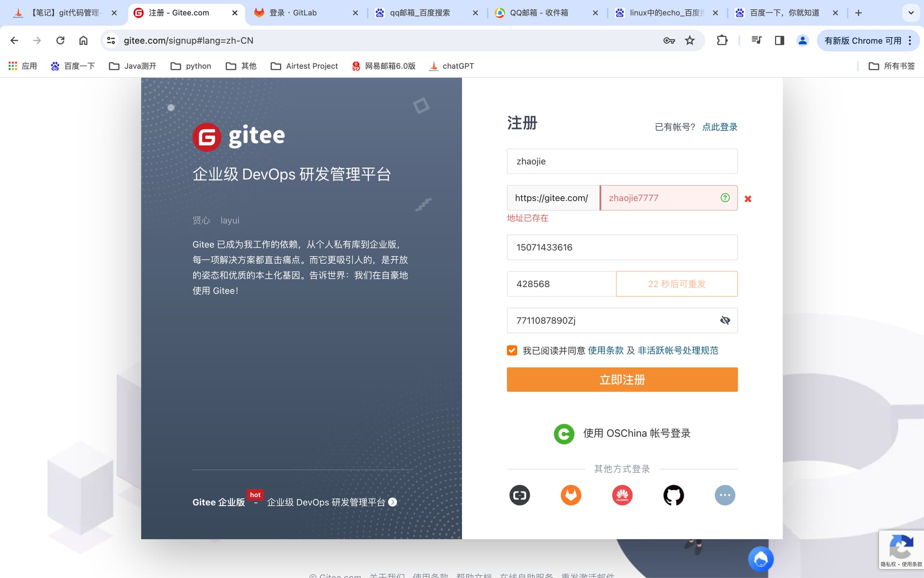
Task: Reload the current page
Action: click(x=60, y=40)
